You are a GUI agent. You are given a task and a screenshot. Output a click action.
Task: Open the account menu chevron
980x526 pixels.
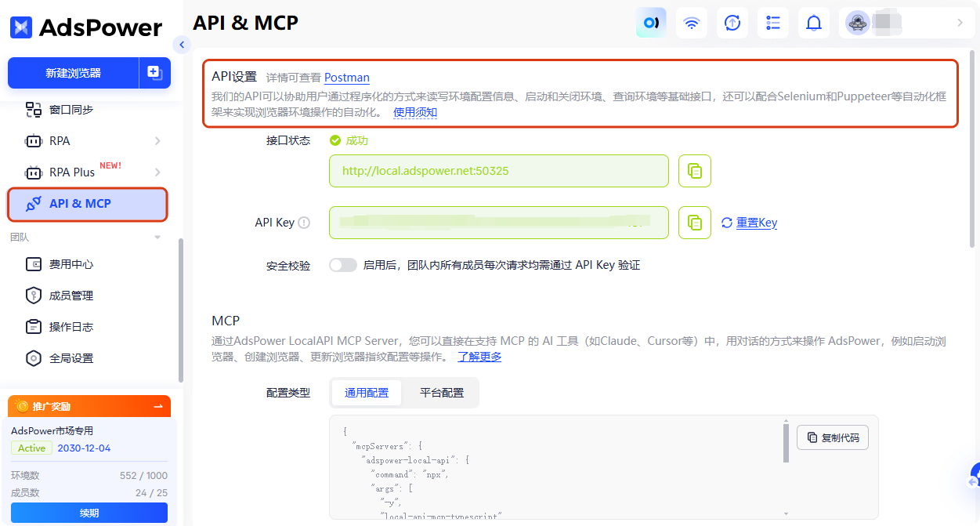[960, 23]
